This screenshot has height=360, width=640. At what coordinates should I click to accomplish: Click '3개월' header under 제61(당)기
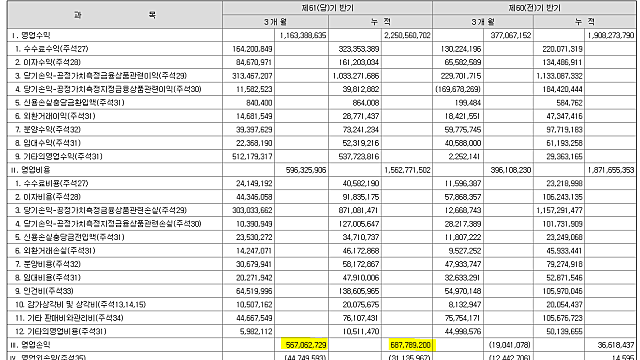276,22
